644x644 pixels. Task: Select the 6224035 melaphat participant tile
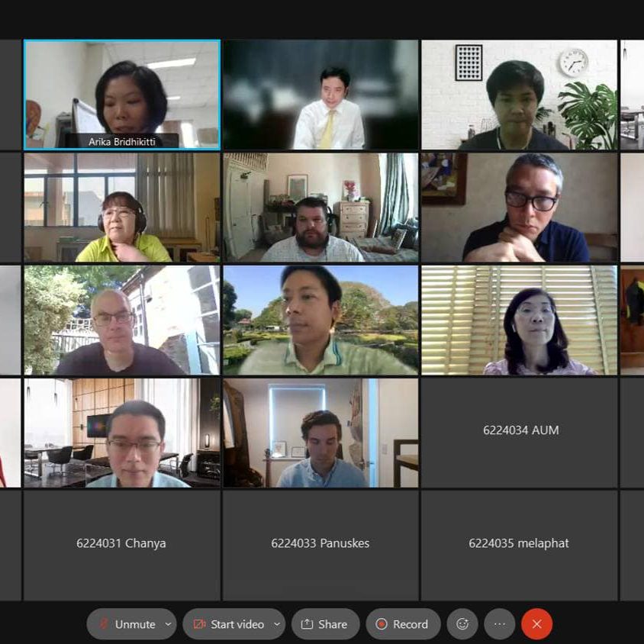point(520,545)
